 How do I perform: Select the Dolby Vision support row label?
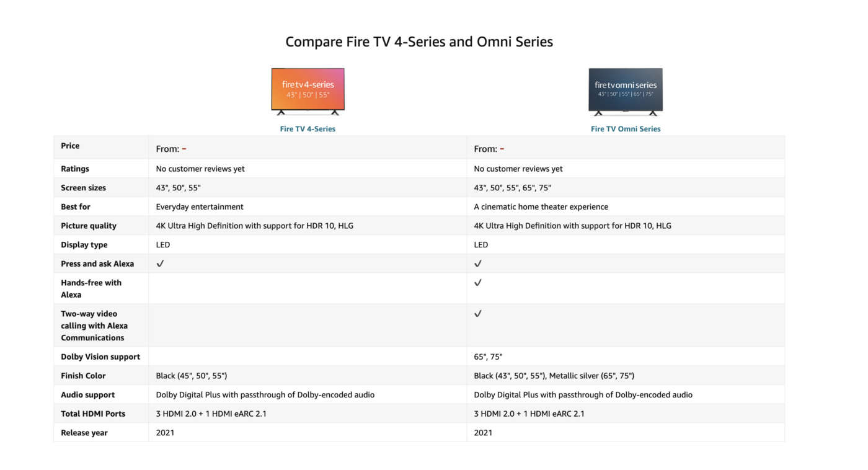pyautogui.click(x=100, y=357)
